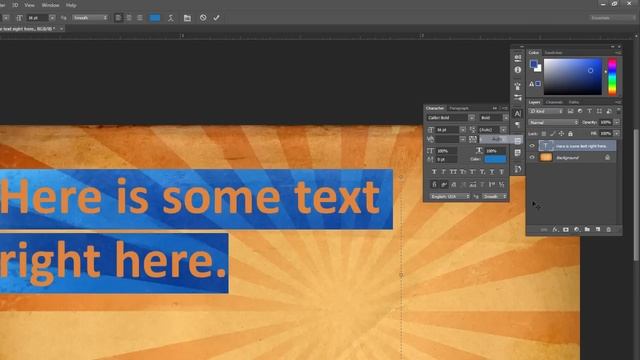Open the Opacity slider dropdown arrow
640x360 pixels.
pos(616,122)
